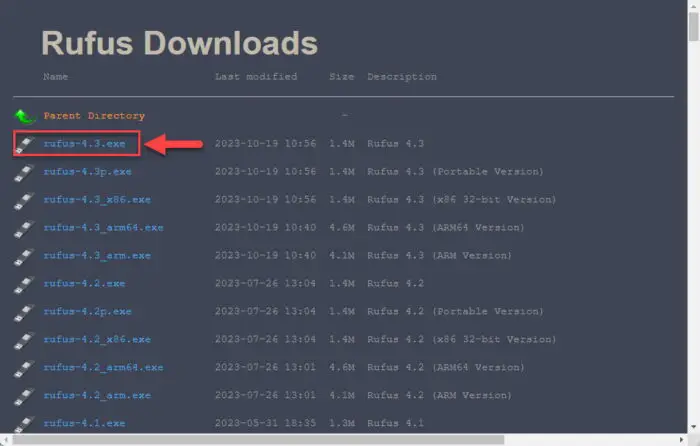Click the green Parent Directory arrow icon
The height and width of the screenshot is (446, 700).
(x=25, y=116)
